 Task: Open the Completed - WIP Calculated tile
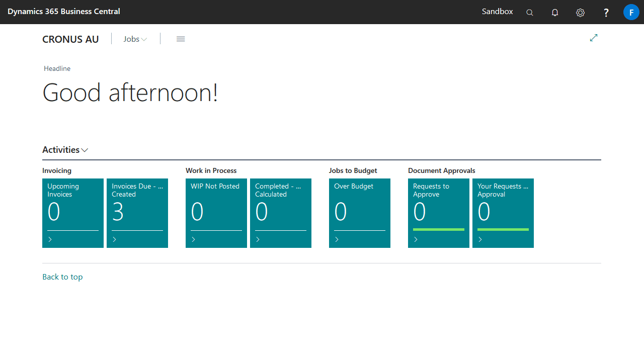(x=281, y=213)
